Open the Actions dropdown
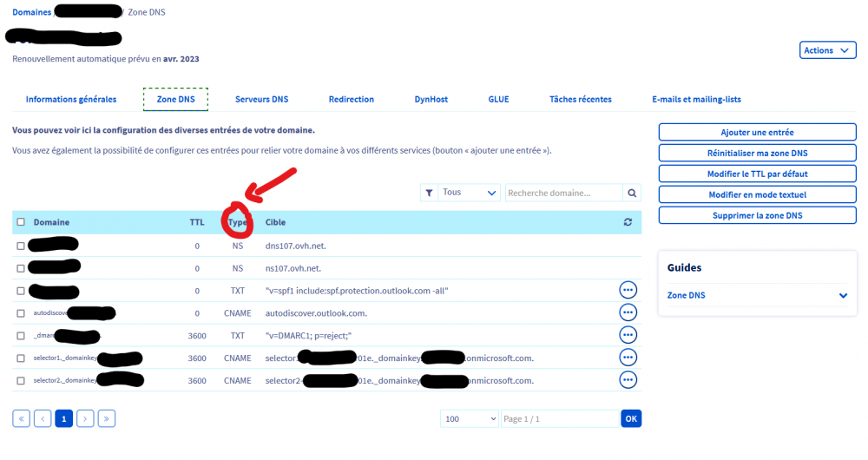The height and width of the screenshot is (460, 868). (827, 49)
